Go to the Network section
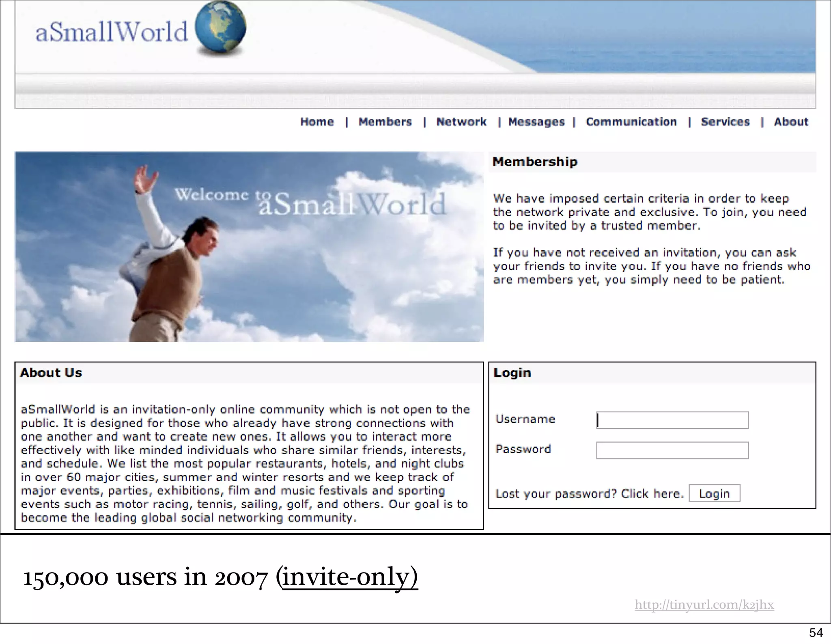 (x=461, y=122)
